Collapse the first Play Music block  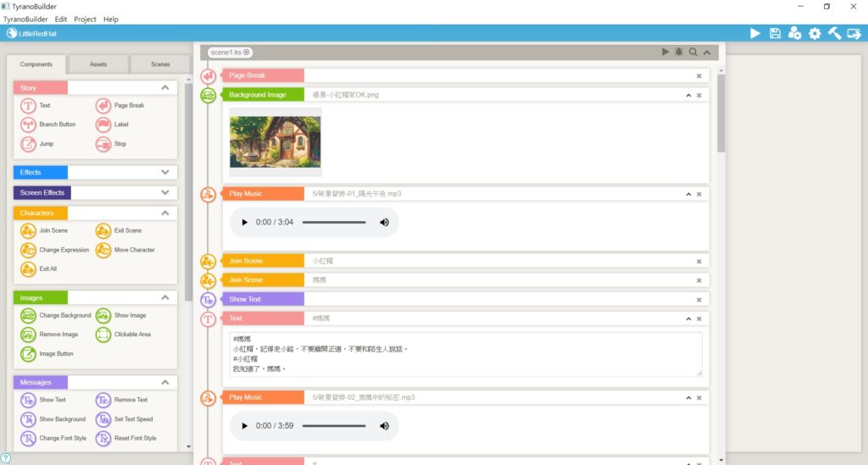[688, 194]
